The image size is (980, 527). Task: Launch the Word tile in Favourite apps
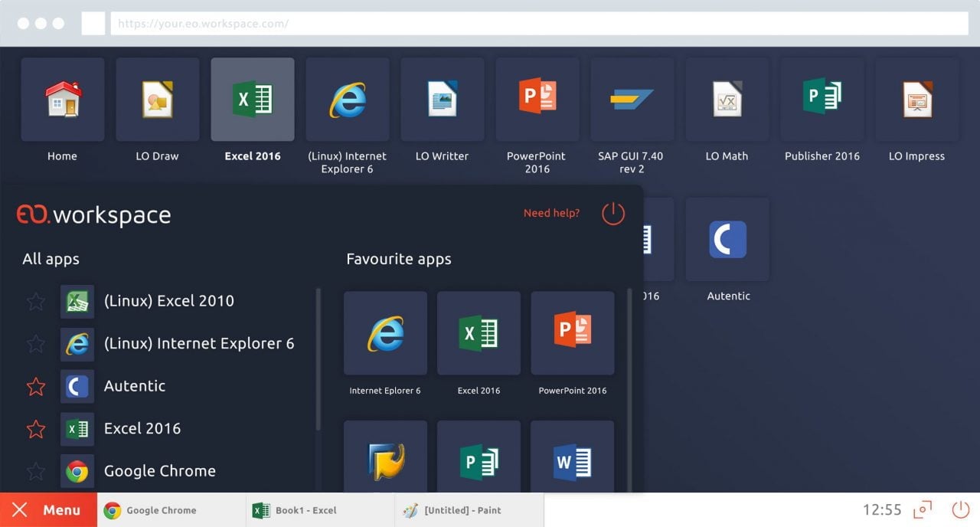point(573,456)
